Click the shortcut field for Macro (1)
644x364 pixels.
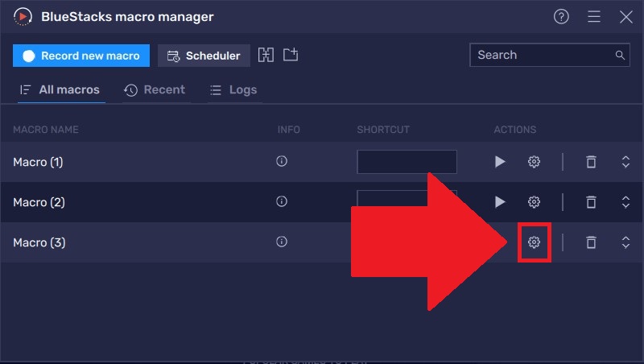tap(407, 161)
